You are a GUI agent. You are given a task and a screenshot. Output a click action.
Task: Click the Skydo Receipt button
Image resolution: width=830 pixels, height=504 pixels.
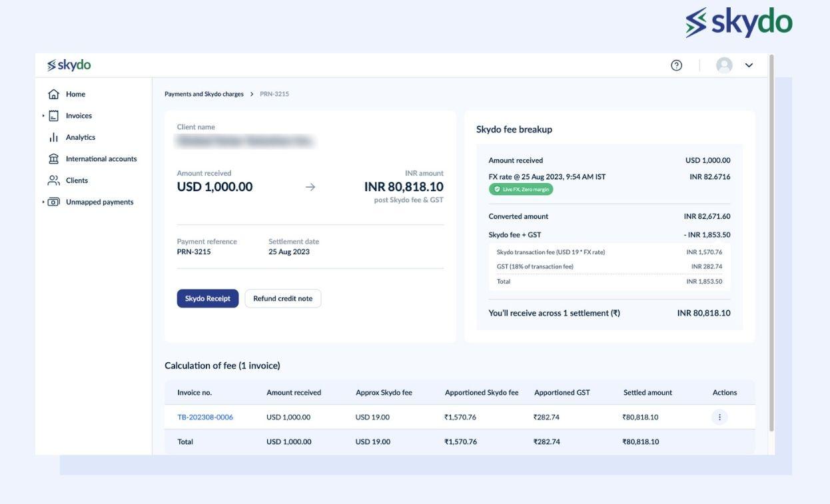coord(208,297)
